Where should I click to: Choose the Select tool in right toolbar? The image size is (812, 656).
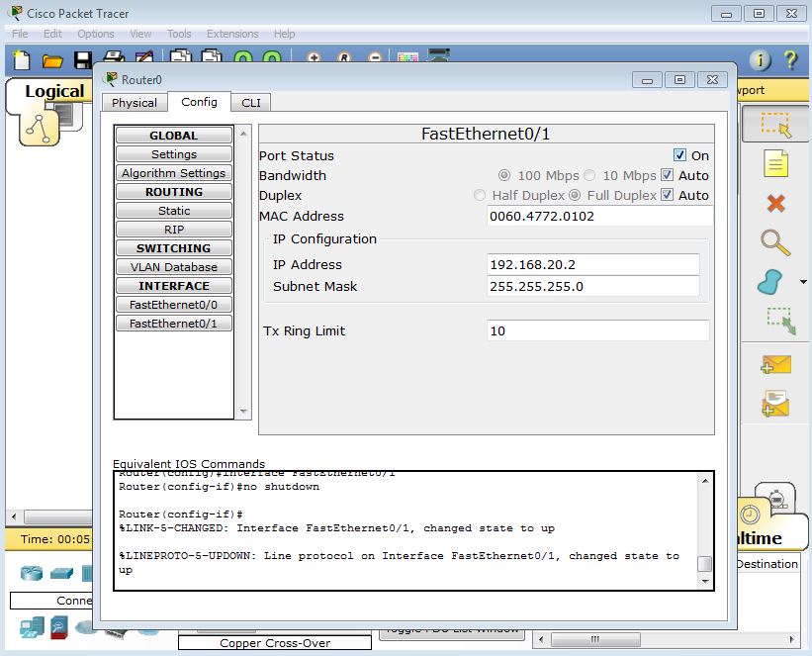[775, 125]
